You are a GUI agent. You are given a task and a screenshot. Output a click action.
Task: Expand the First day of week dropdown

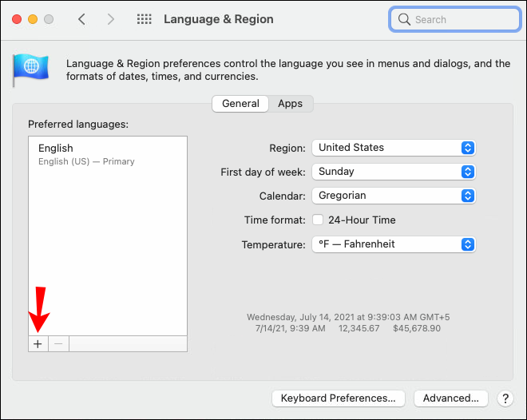[x=394, y=172]
